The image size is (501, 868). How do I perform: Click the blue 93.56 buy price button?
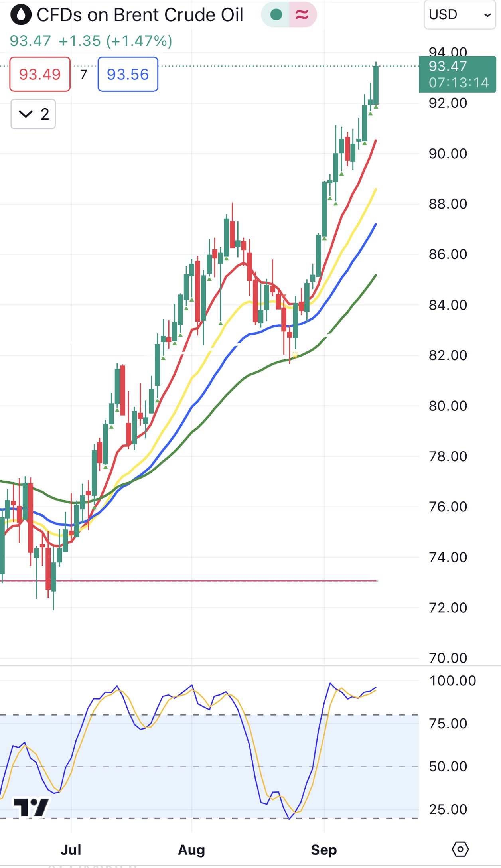(x=128, y=74)
